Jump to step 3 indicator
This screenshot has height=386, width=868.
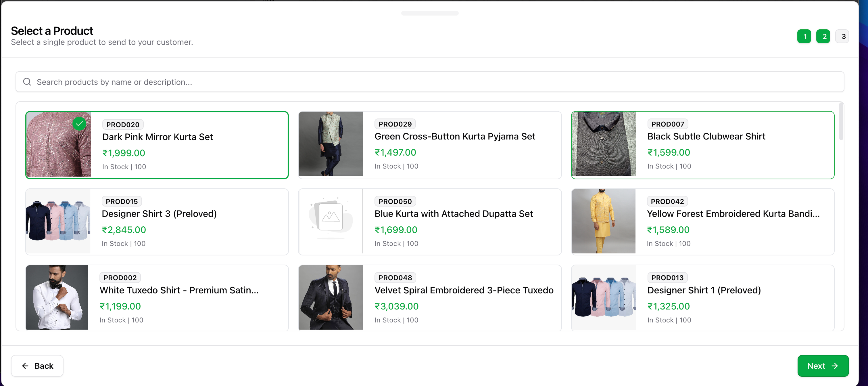pos(842,37)
